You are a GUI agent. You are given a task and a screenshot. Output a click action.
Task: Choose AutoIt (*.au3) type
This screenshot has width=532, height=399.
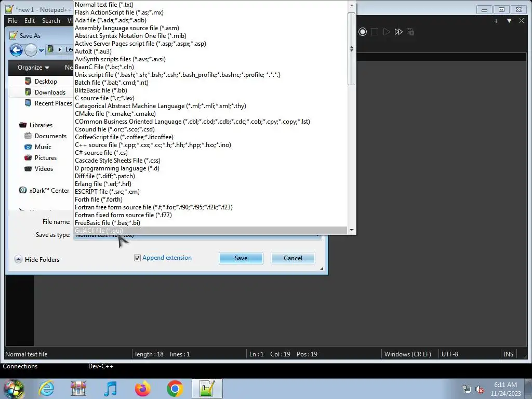(x=210, y=51)
